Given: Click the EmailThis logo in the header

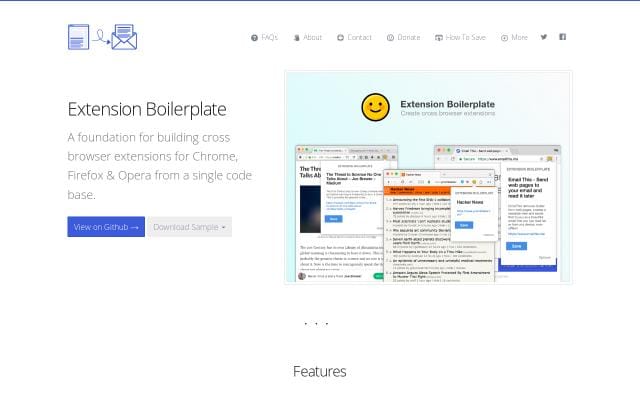Looking at the screenshot, I should tap(102, 37).
